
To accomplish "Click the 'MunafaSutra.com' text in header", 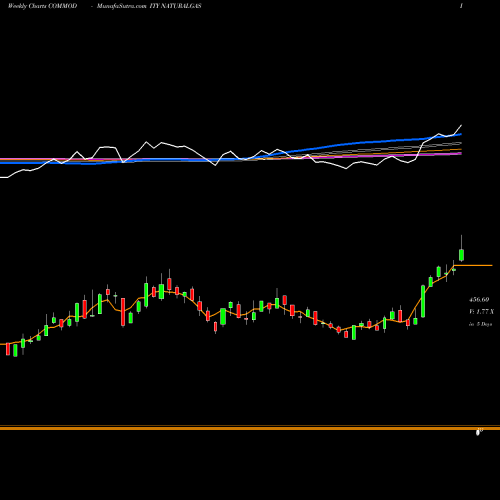I will coord(122,6).
